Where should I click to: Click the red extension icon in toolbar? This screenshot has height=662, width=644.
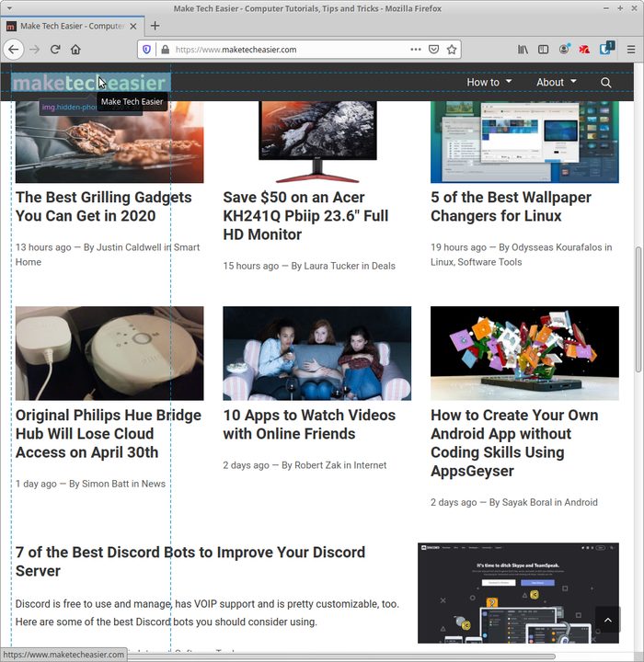point(584,50)
